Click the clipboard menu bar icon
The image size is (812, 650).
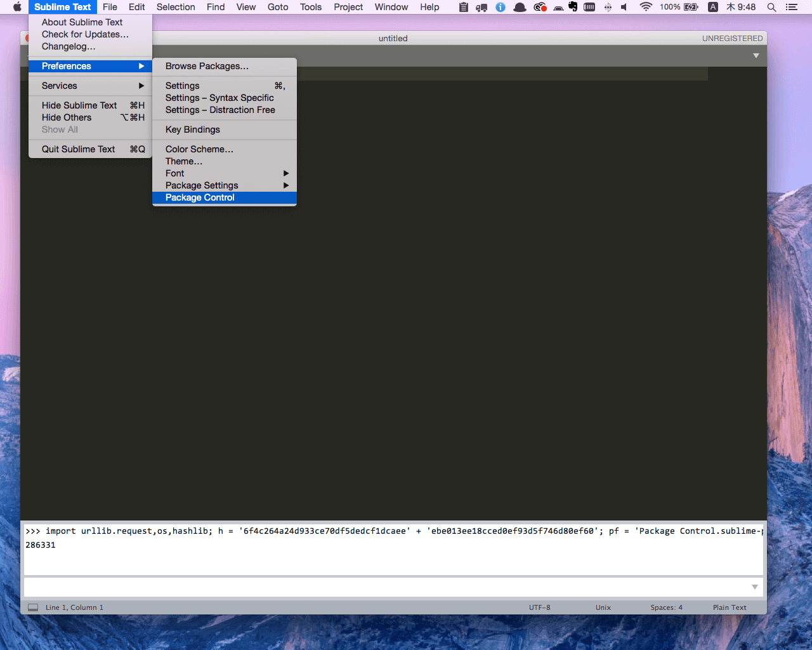pos(464,7)
